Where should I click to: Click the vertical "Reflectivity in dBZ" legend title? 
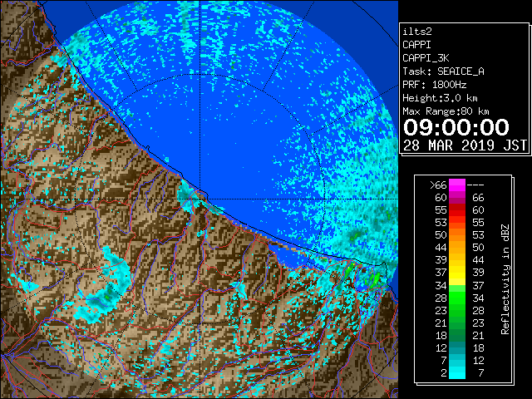[x=505, y=279]
